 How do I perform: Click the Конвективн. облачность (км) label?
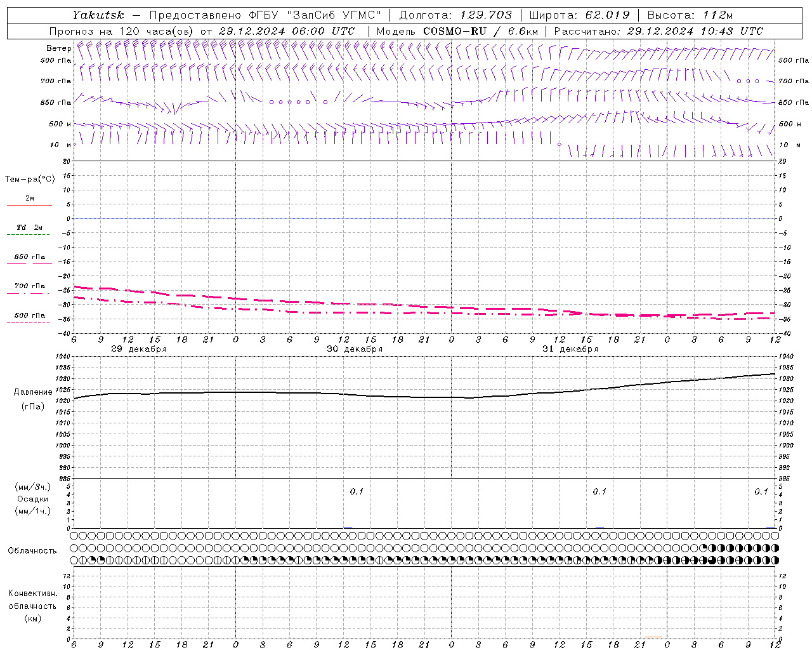32,606
